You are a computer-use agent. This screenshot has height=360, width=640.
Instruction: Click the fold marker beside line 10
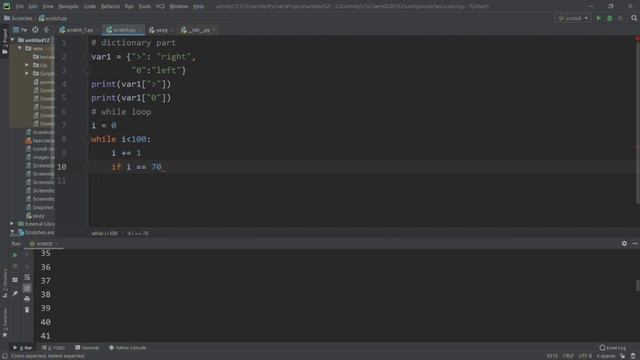[87, 167]
